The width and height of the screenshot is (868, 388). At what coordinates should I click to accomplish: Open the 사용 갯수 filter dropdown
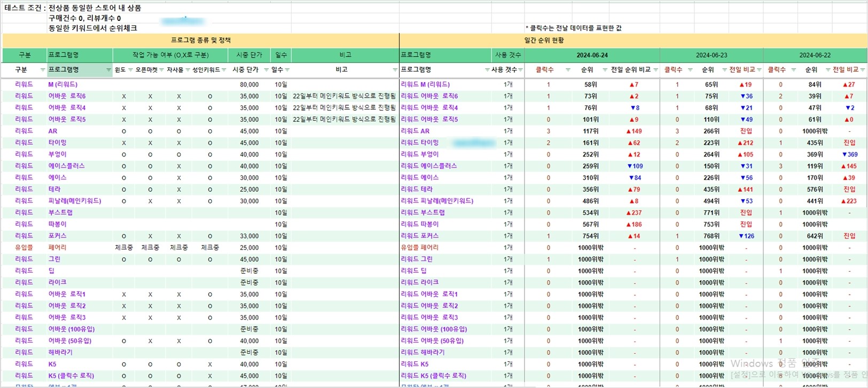tap(520, 70)
